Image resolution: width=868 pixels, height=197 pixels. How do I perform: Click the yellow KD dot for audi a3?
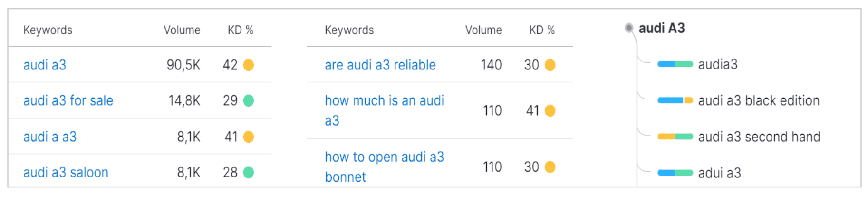(x=248, y=65)
